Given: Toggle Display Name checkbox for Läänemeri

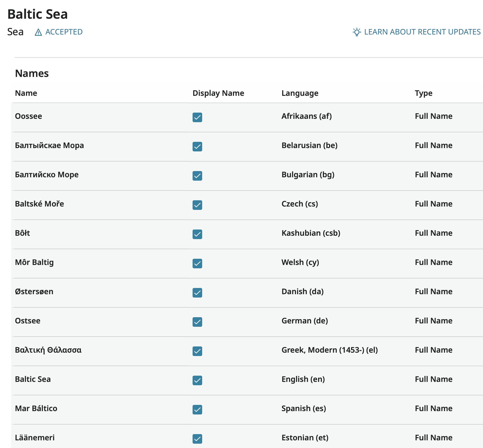Looking at the screenshot, I should (197, 439).
